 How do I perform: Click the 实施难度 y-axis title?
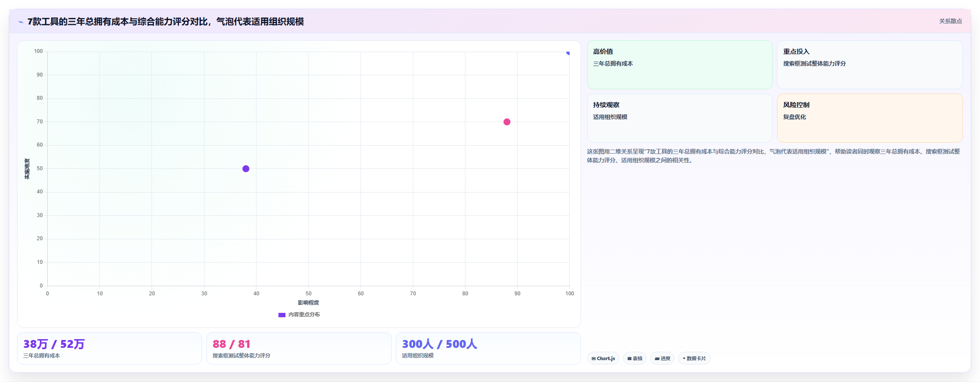point(27,169)
